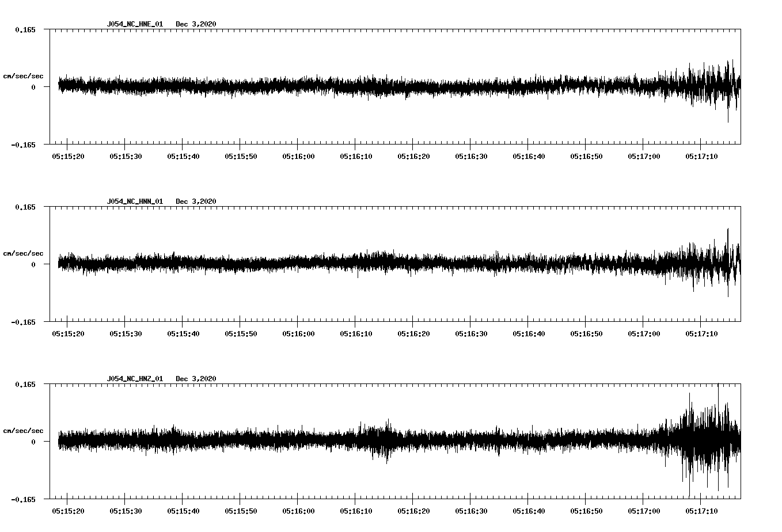Select the J054_NC_HNZ_01 trace title
Image resolution: width=782 pixels, height=532 pixels.
click(135, 378)
